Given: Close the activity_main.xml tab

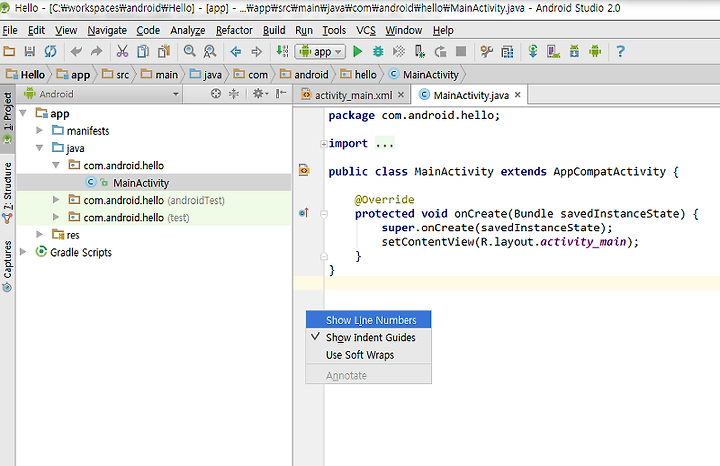Looking at the screenshot, I should pos(401,95).
